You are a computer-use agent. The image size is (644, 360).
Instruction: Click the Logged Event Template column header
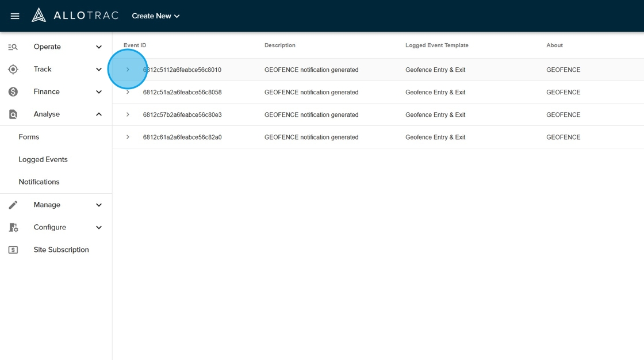point(436,45)
